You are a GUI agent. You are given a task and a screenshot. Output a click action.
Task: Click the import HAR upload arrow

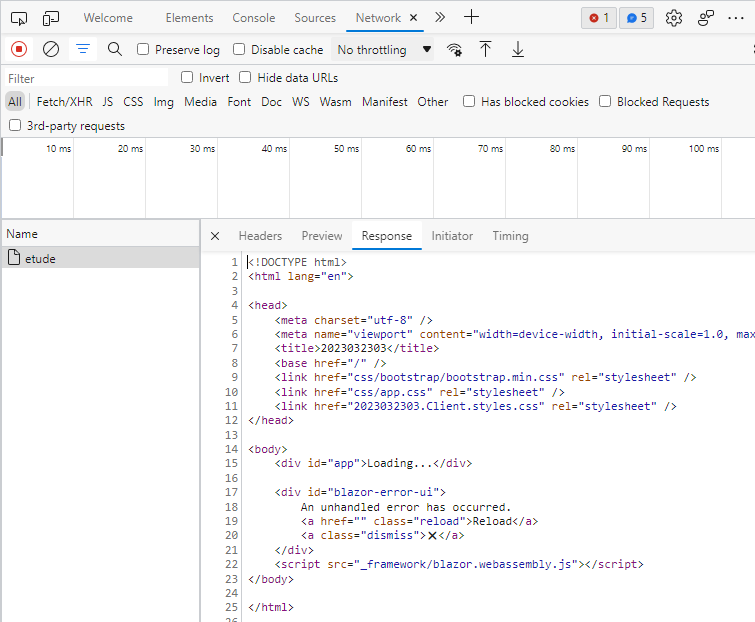(x=486, y=49)
